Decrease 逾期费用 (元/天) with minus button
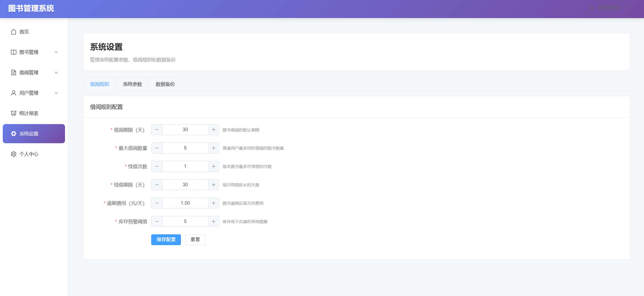 pyautogui.click(x=157, y=203)
